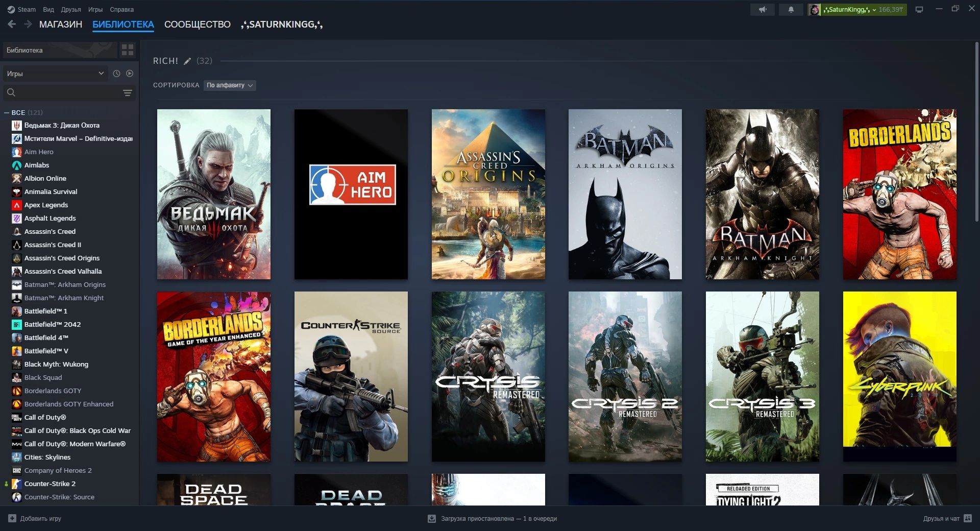Open the notifications bell
This screenshot has width=980, height=531.
pyautogui.click(x=791, y=9)
